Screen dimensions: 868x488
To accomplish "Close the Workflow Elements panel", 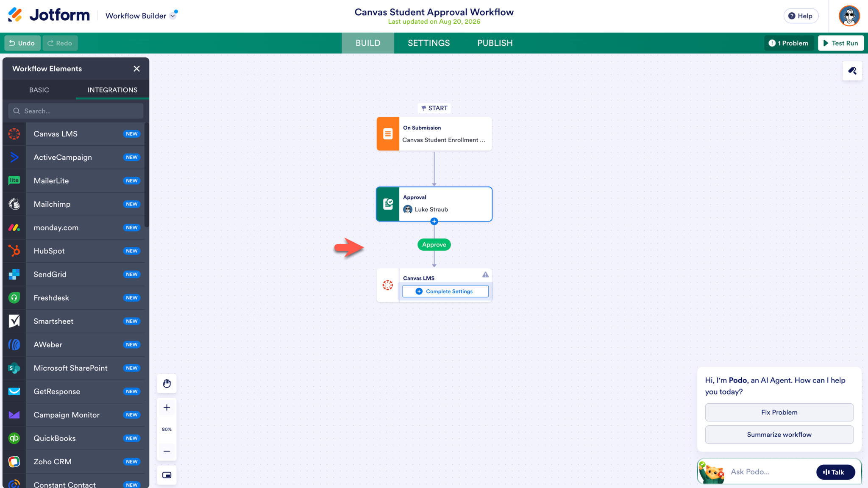I will [x=136, y=69].
